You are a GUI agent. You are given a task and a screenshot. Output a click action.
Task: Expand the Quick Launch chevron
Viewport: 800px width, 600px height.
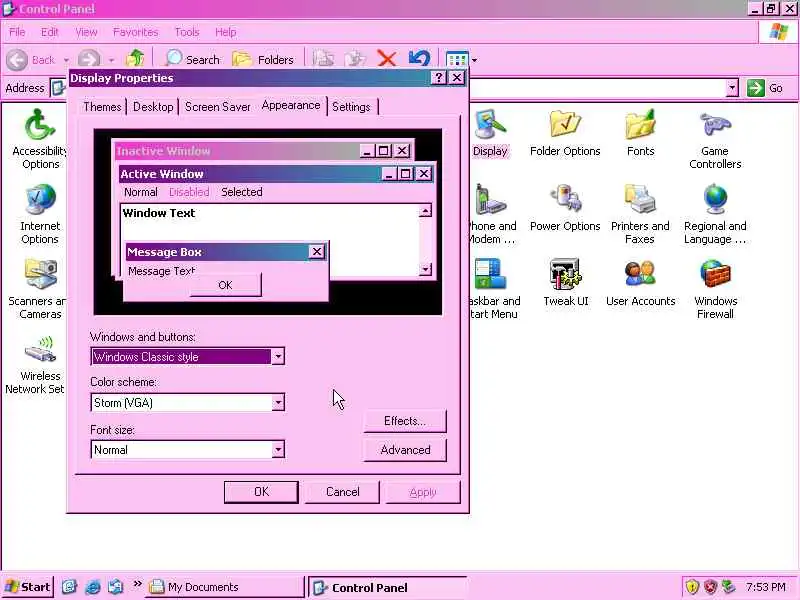coord(137,585)
